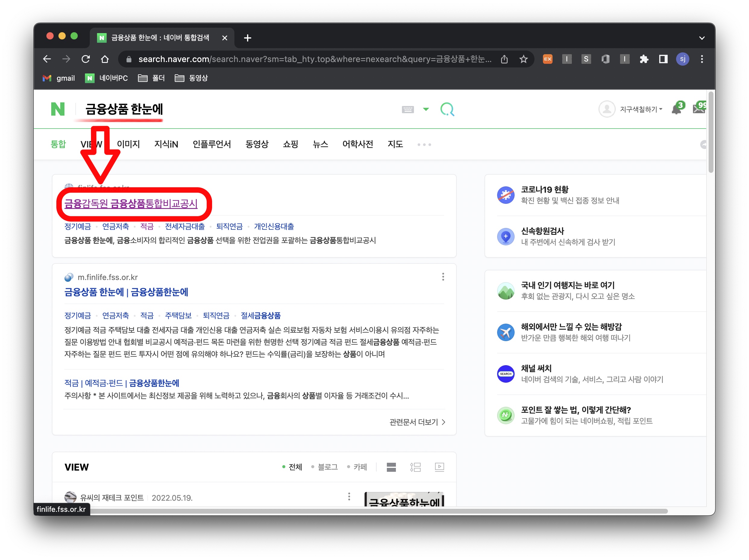Open the orange EX extension icon
Viewport: 749px width, 560px height.
547,59
